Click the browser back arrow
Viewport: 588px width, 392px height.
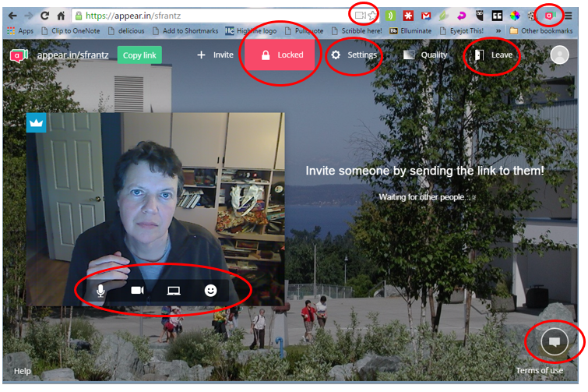pyautogui.click(x=12, y=16)
